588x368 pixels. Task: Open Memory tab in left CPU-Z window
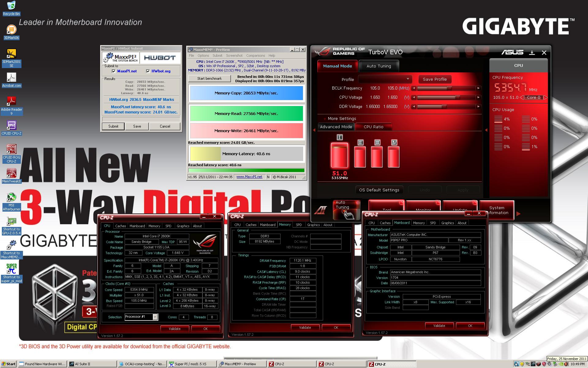(x=154, y=226)
